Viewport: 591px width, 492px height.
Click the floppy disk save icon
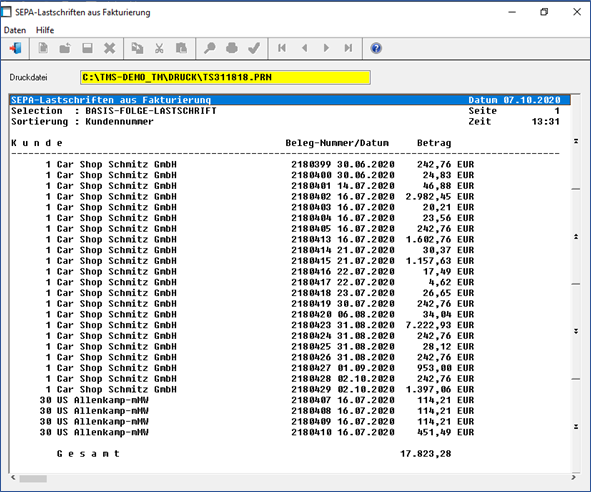87,48
